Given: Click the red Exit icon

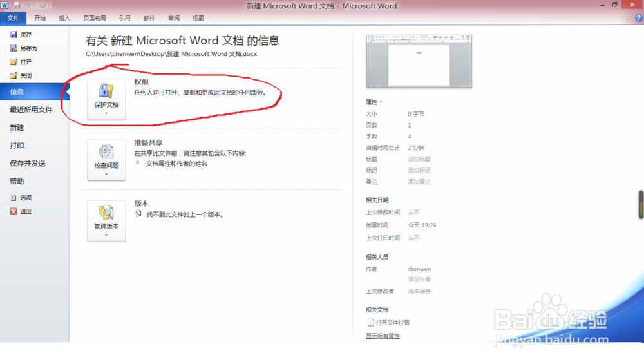Looking at the screenshot, I should point(14,211).
